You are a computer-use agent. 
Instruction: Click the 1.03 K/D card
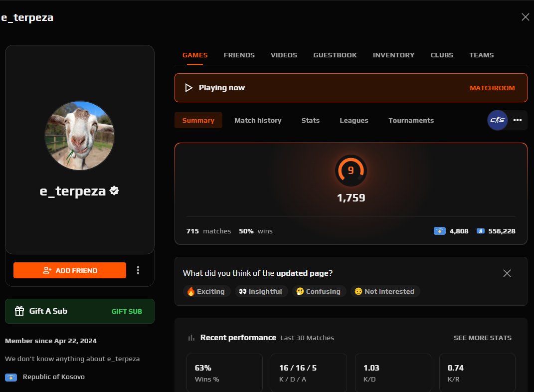[x=393, y=373]
